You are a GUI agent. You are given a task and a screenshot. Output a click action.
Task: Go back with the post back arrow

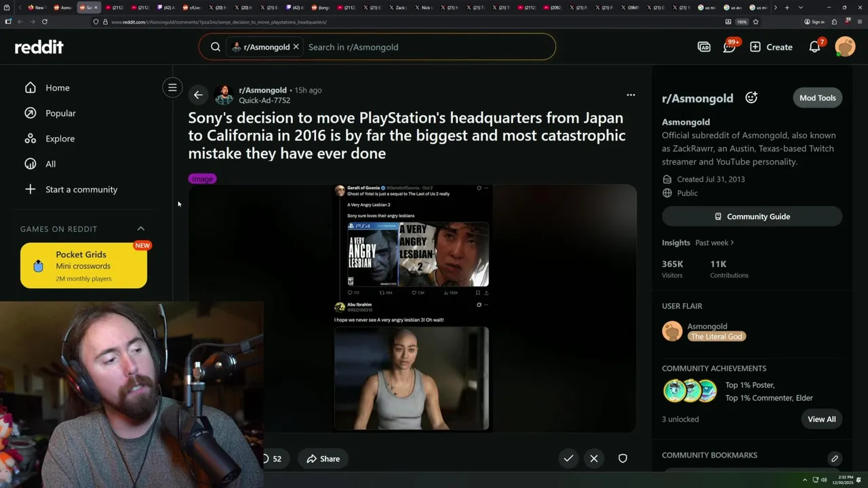click(x=197, y=95)
